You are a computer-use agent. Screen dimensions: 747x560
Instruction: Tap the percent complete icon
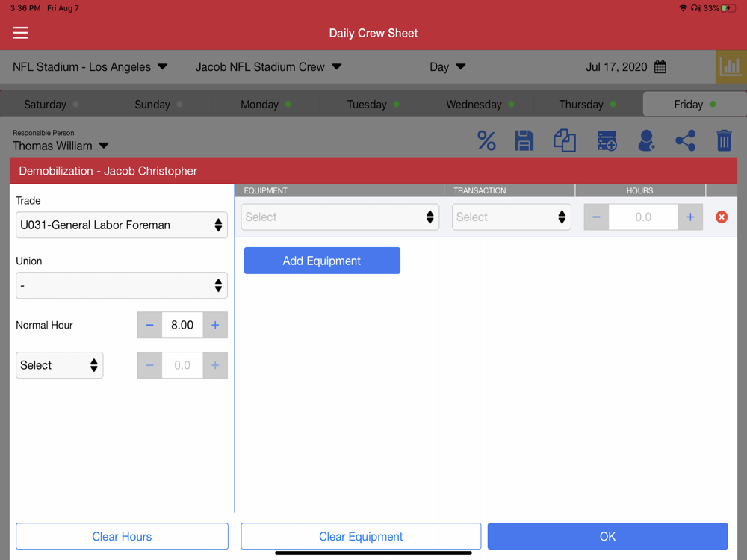coord(486,141)
